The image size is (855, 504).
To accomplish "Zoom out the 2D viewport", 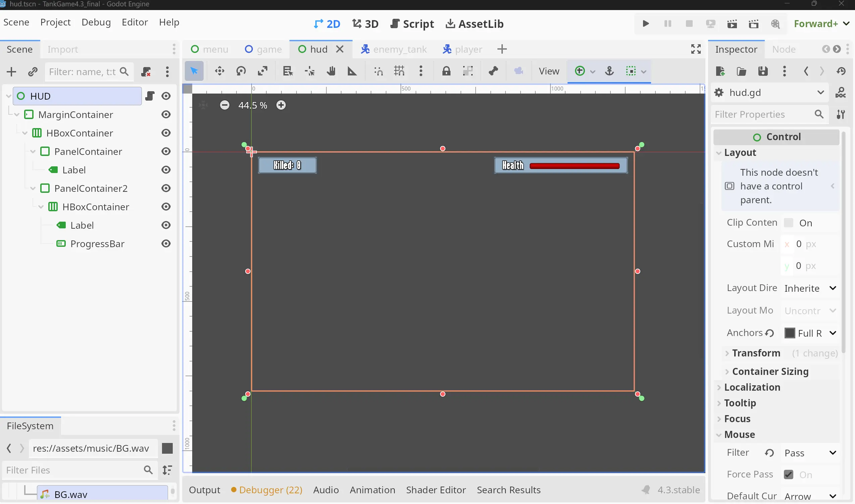I will click(224, 105).
